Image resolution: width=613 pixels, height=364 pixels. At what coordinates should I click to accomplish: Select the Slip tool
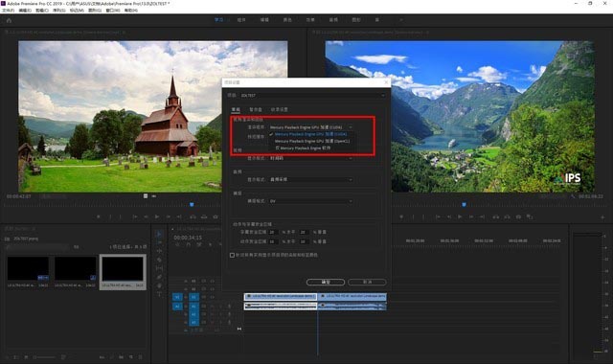(x=159, y=268)
